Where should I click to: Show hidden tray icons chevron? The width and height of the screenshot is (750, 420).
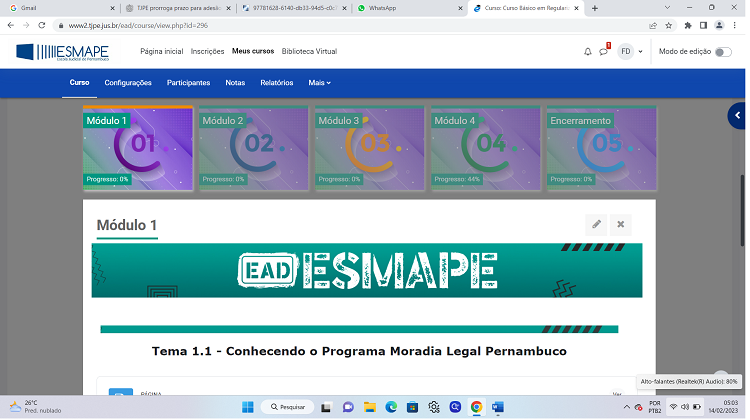click(629, 409)
